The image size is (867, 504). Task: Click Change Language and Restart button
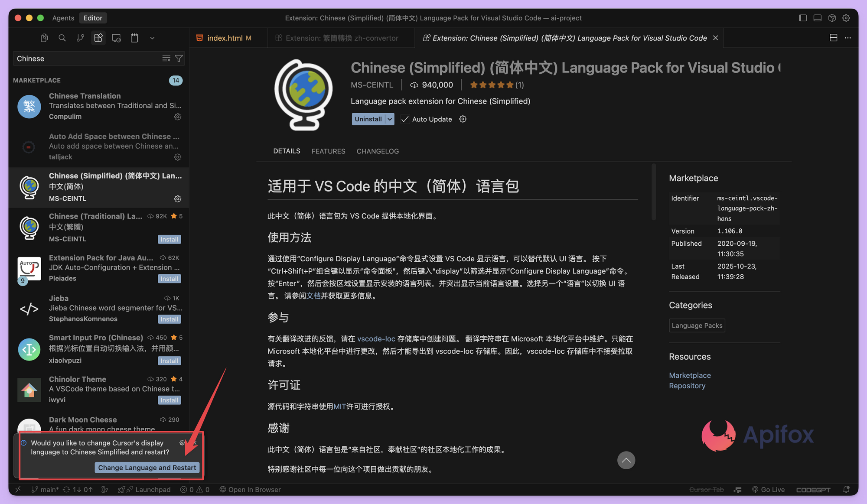tap(147, 468)
